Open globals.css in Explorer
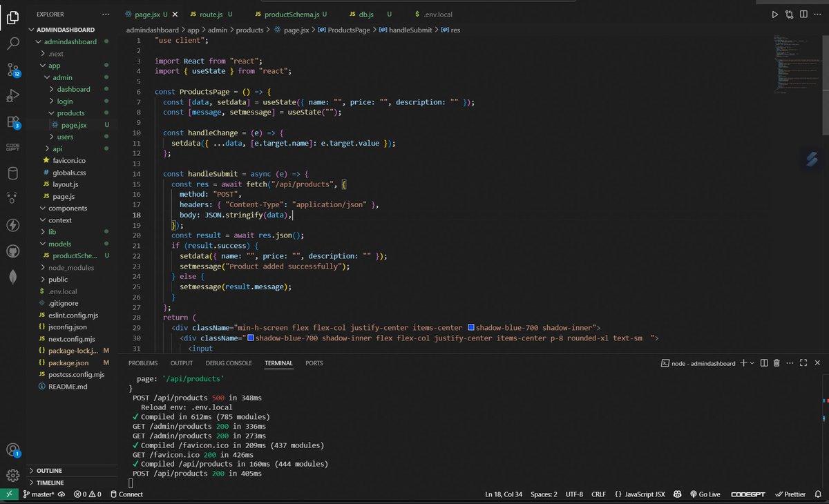Viewport: 829px width, 504px height. point(68,173)
